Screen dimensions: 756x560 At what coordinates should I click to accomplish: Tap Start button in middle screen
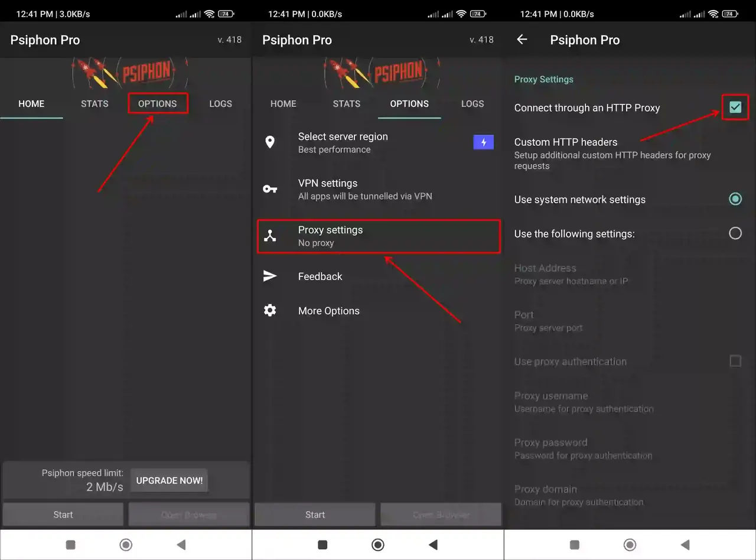pos(315,515)
